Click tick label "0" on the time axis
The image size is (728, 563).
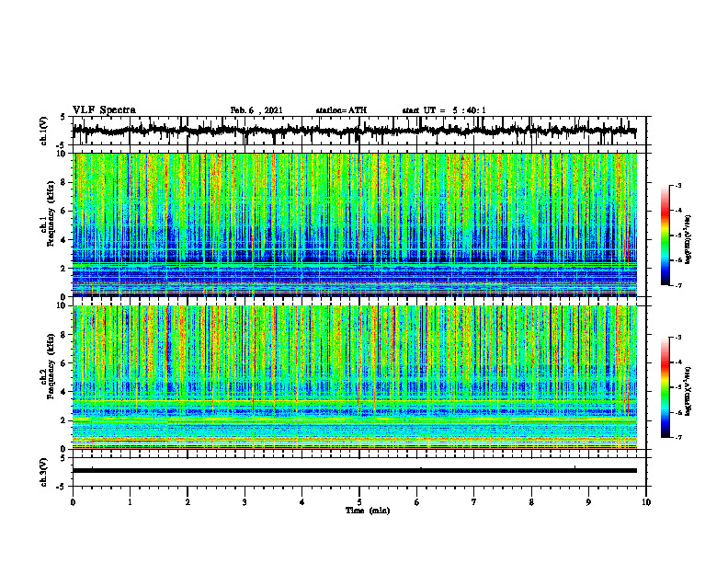73,502
